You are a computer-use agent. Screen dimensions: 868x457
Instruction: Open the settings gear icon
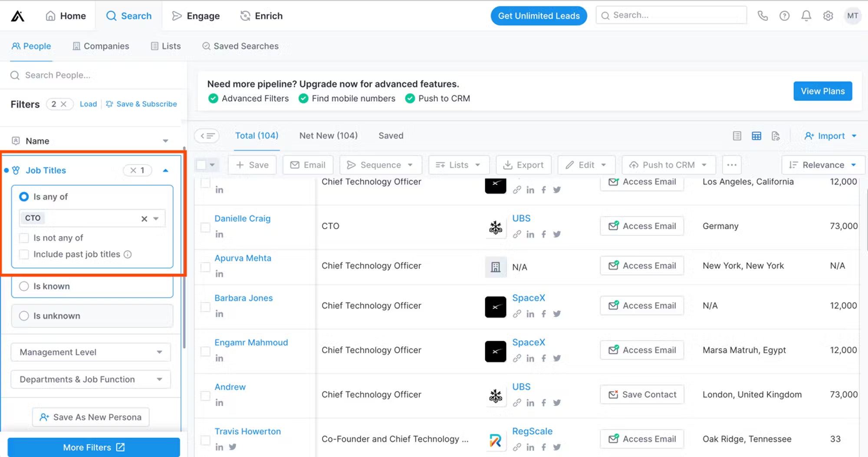tap(828, 16)
